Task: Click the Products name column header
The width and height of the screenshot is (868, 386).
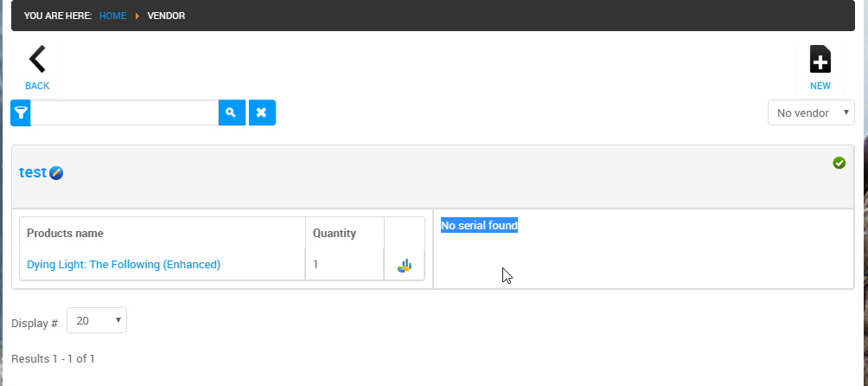Action: tap(66, 233)
